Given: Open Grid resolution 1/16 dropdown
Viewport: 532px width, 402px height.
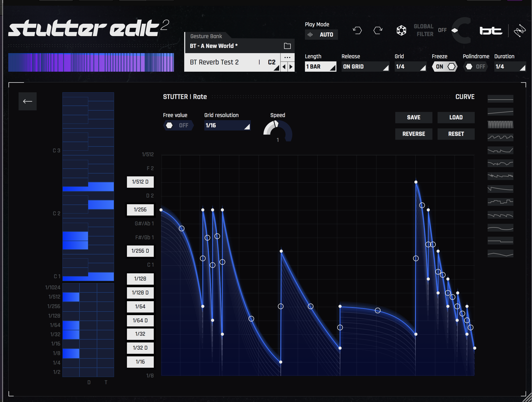Looking at the screenshot, I should (x=227, y=125).
